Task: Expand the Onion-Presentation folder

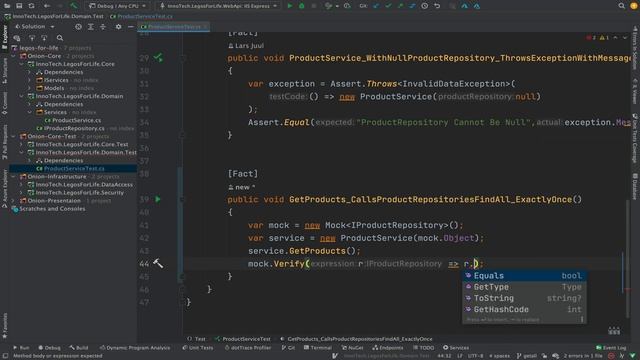Action: tap(13, 201)
